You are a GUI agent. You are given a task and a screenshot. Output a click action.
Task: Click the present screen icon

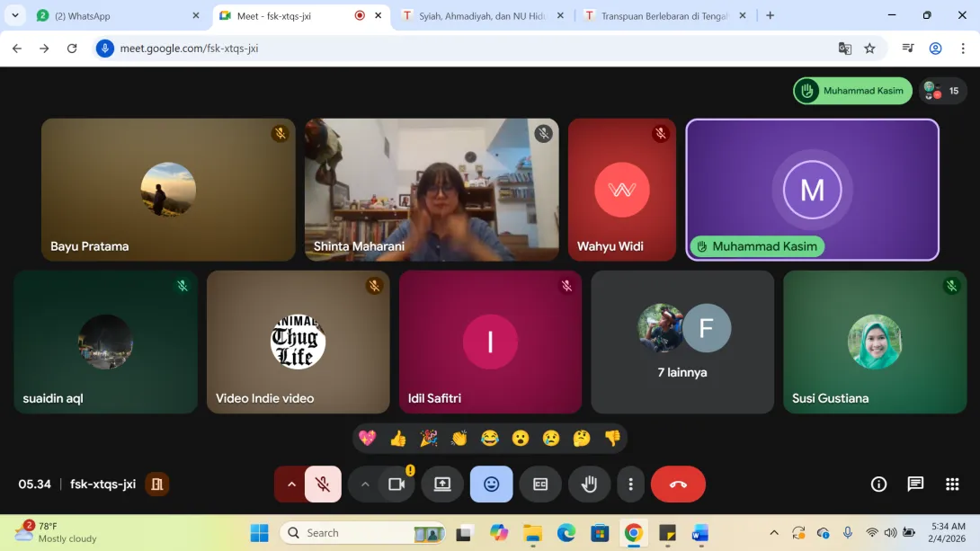pyautogui.click(x=442, y=484)
